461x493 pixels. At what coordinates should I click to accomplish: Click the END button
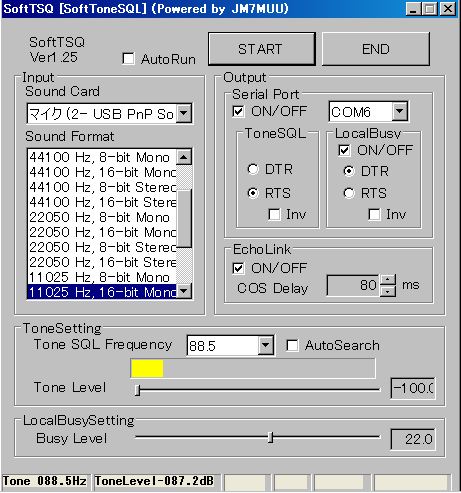pos(376,49)
